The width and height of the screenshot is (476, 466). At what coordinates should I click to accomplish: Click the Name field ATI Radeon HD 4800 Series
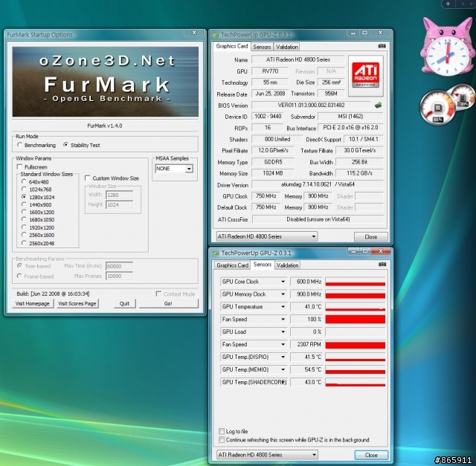click(x=298, y=59)
